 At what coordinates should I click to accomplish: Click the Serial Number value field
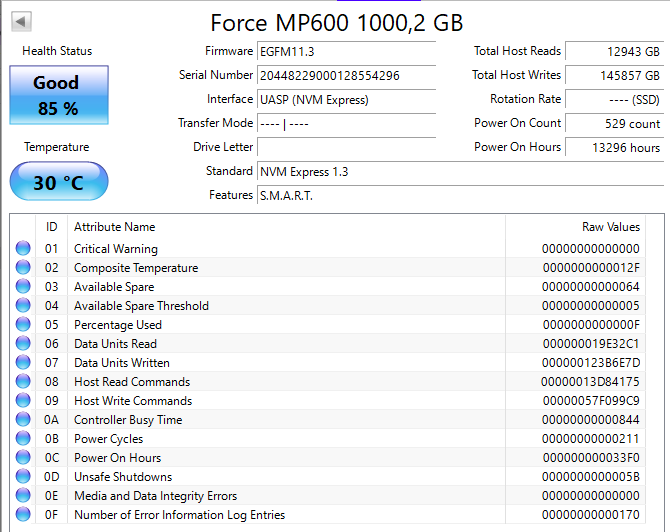[x=346, y=75]
